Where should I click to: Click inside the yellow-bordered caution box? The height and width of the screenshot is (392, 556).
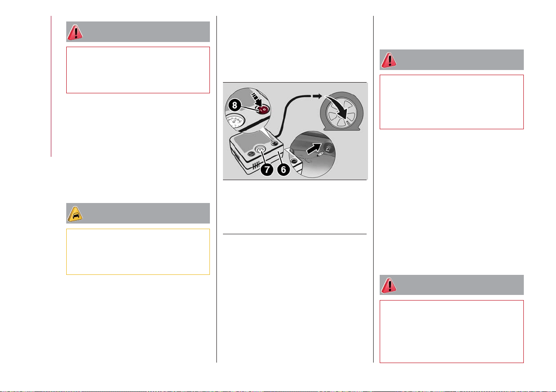tap(138, 252)
